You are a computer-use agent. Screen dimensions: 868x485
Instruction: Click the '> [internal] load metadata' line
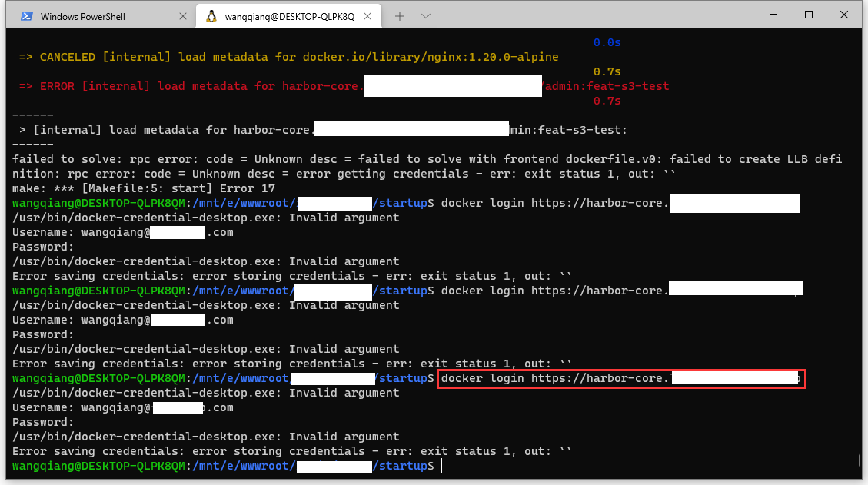coord(323,130)
